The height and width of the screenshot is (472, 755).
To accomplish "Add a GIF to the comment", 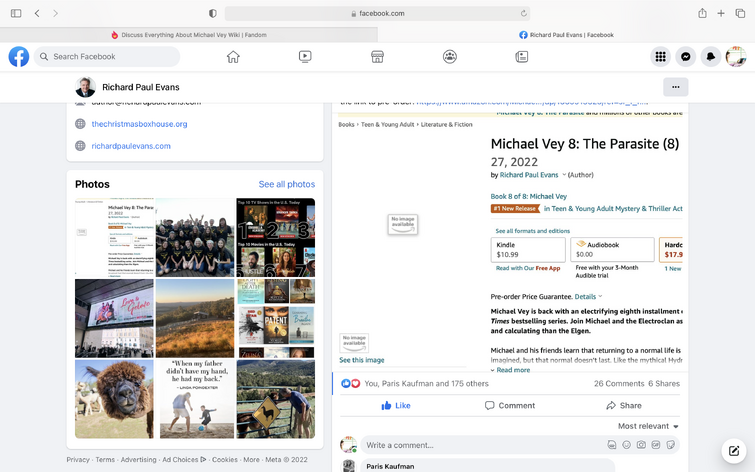I will pyautogui.click(x=656, y=445).
